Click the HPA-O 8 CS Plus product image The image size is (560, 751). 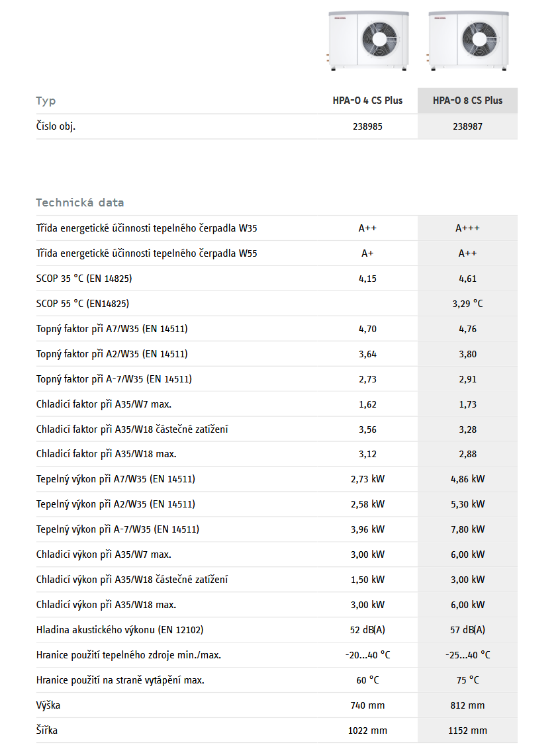[467, 40]
